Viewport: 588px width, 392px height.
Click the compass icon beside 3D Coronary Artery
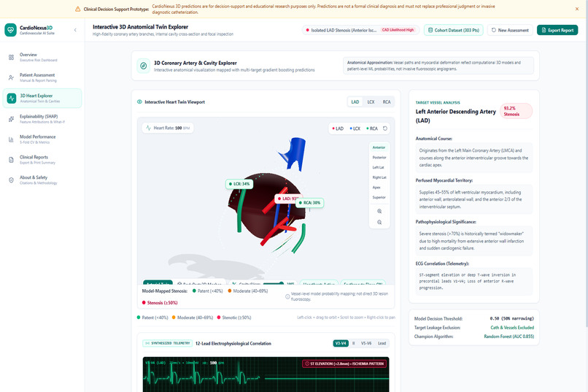click(143, 66)
